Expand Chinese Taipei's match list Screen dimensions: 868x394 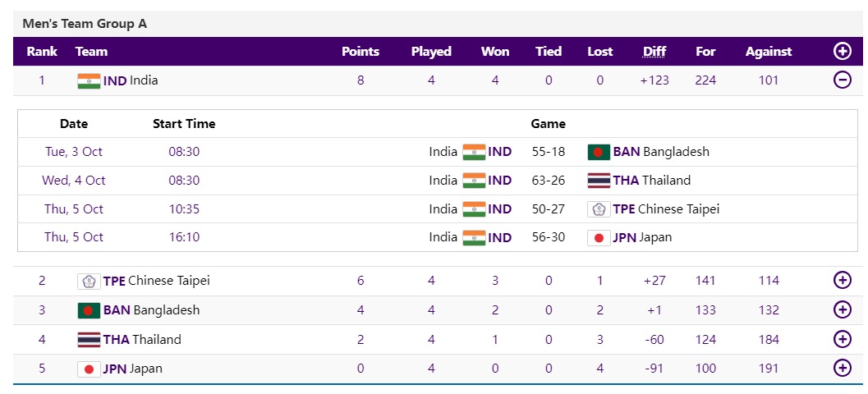[x=842, y=281]
